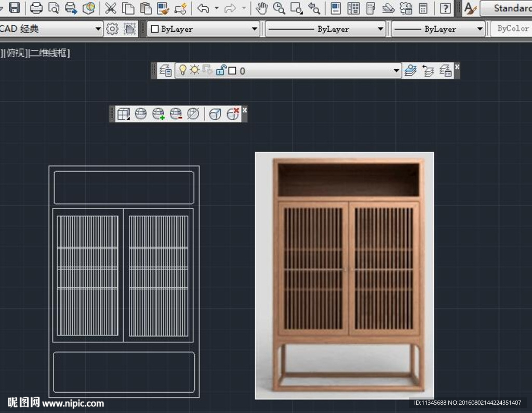
Task: Open the DesignCenter icon
Action: [x=353, y=7]
